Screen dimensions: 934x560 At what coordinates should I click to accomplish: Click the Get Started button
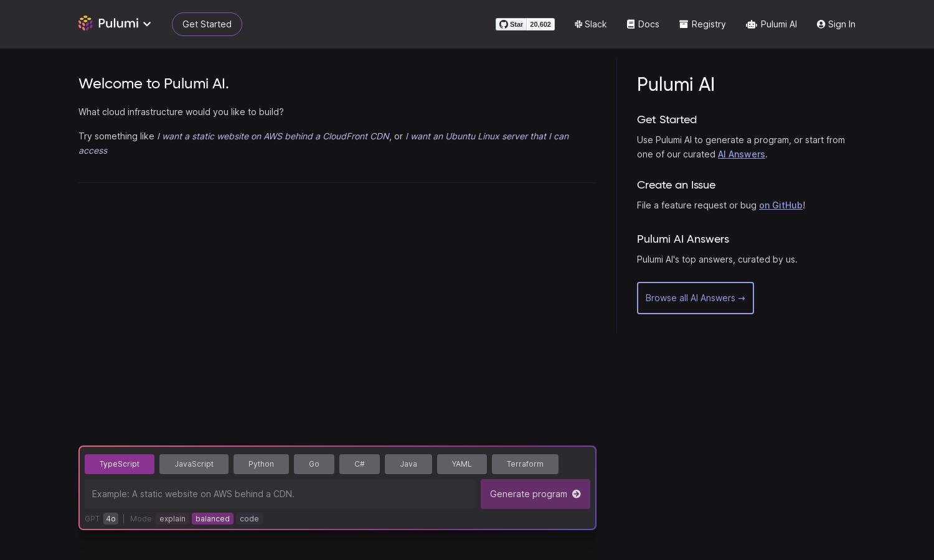(x=207, y=24)
